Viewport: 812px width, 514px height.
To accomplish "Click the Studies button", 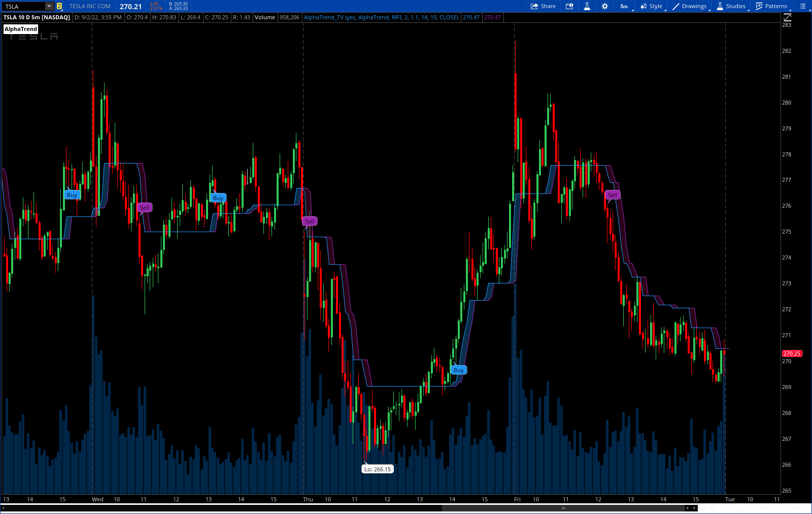I will tap(731, 6).
